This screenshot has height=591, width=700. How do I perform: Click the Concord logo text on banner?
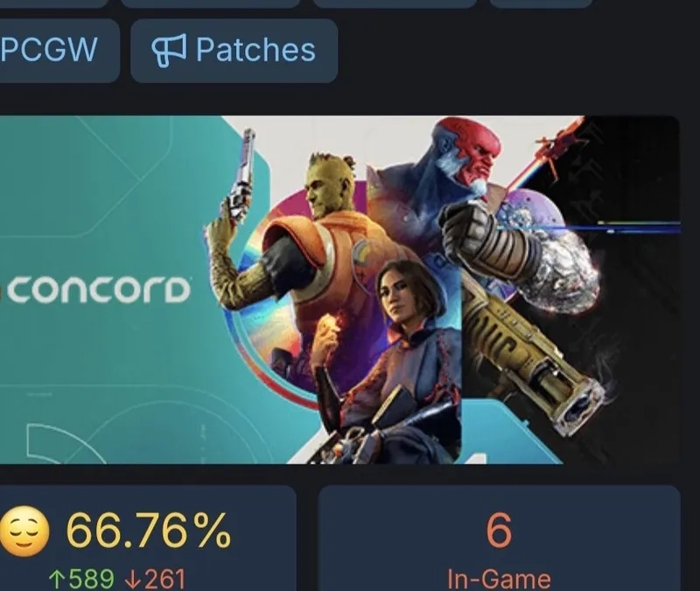96,290
